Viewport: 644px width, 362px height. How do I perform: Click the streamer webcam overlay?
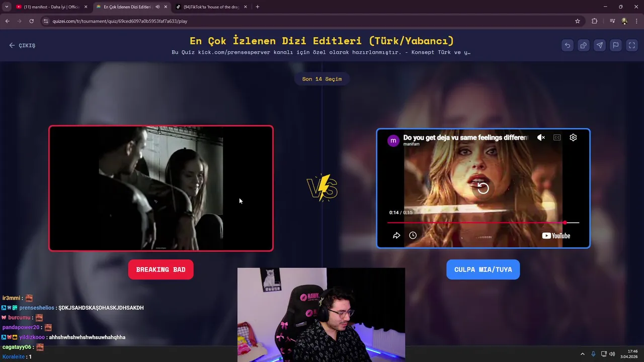pyautogui.click(x=321, y=315)
